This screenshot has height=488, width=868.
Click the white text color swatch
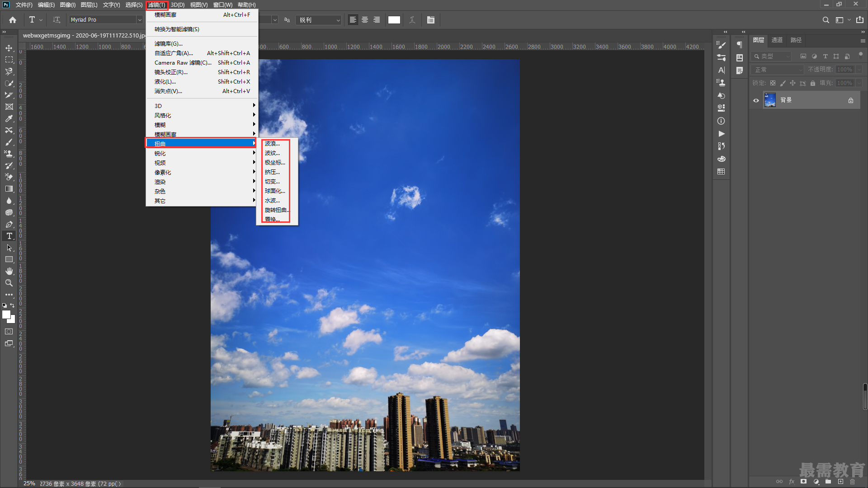coord(394,20)
